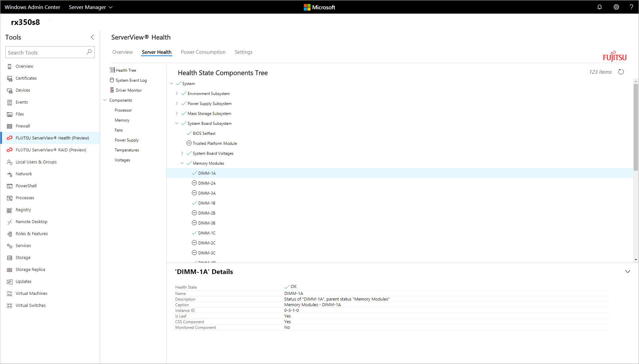This screenshot has height=364, width=639.
Task: Select DIMM-2A memory module entry
Action: [x=207, y=183]
